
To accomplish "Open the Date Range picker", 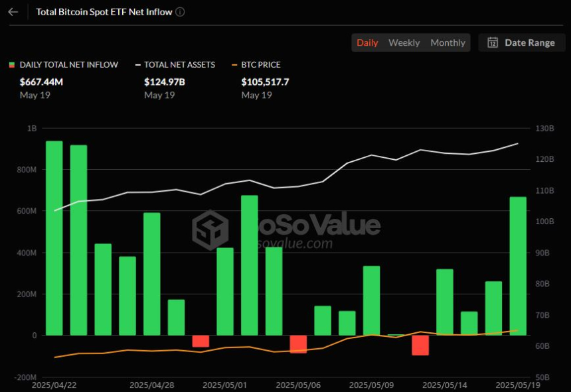I will click(x=522, y=42).
